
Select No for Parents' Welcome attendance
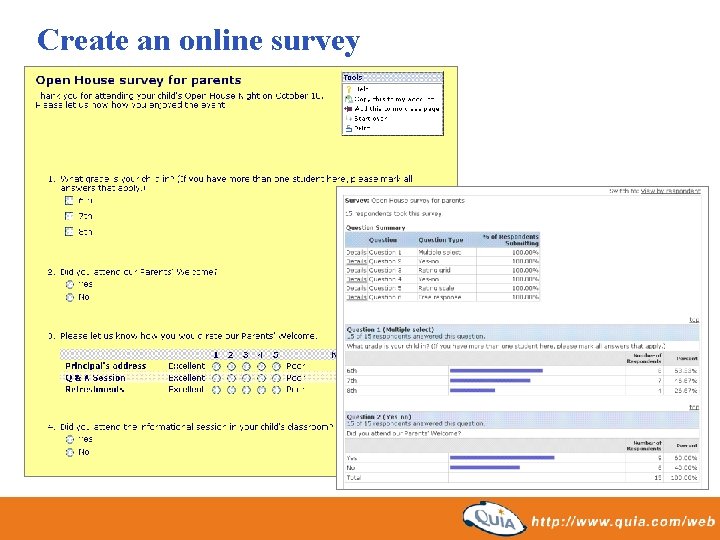point(70,298)
